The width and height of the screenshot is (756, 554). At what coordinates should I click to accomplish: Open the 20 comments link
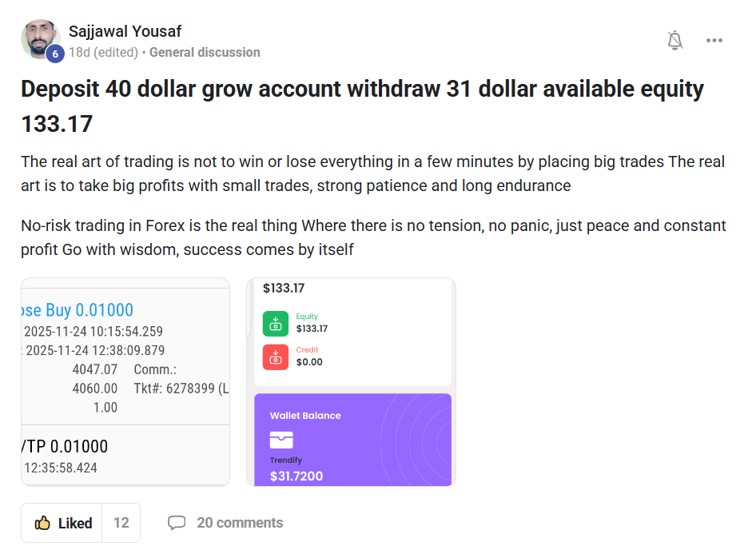click(240, 523)
